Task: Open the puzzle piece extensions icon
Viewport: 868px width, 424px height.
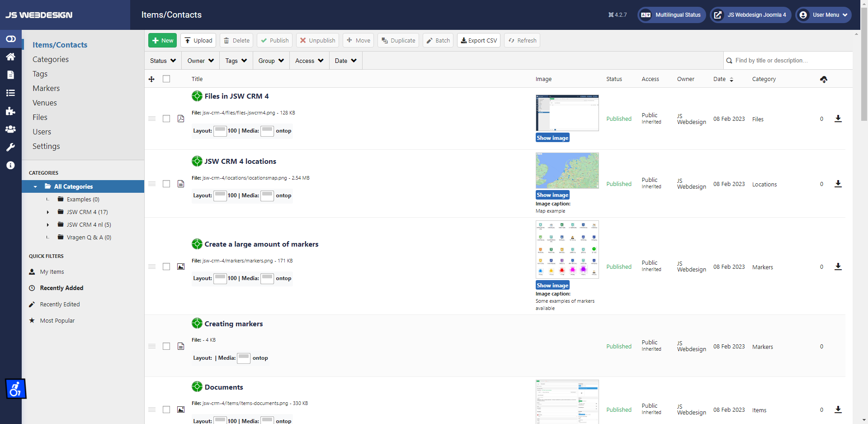Action: tap(10, 111)
